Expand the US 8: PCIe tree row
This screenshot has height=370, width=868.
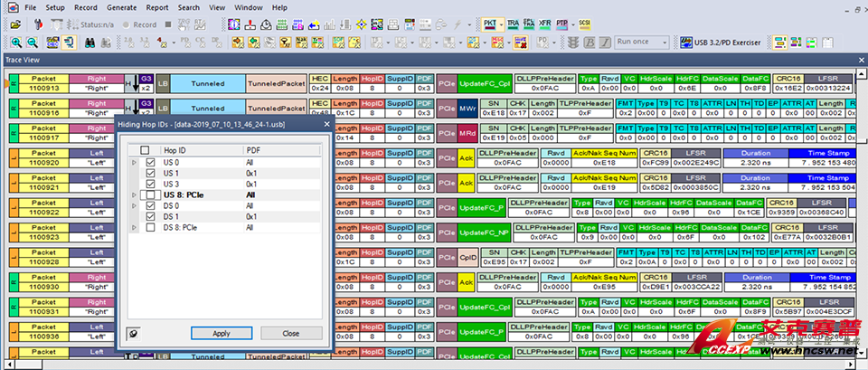click(135, 194)
